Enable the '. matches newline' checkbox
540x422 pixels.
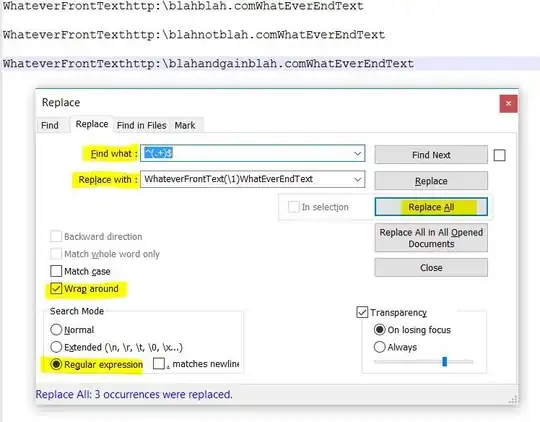[x=159, y=364]
